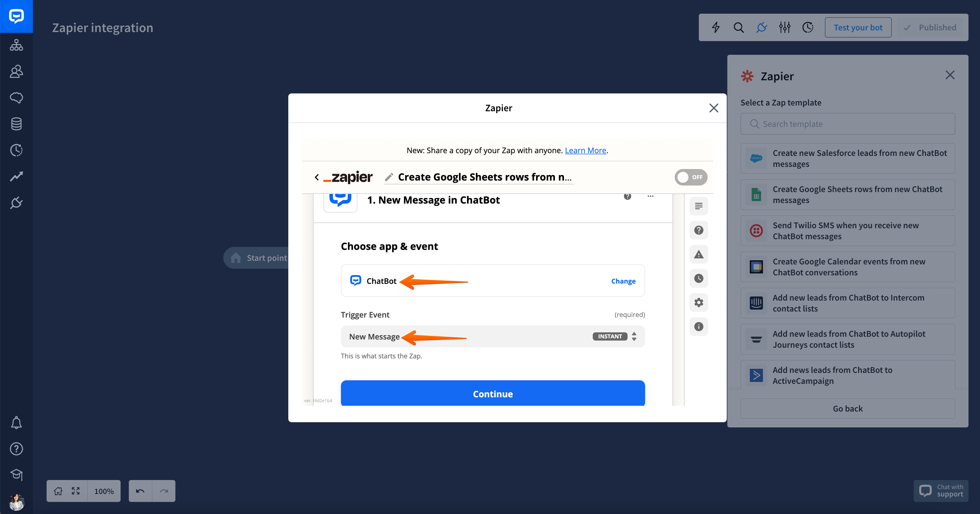
Task: Click the search magnifier in top toolbar
Action: pyautogui.click(x=738, y=27)
